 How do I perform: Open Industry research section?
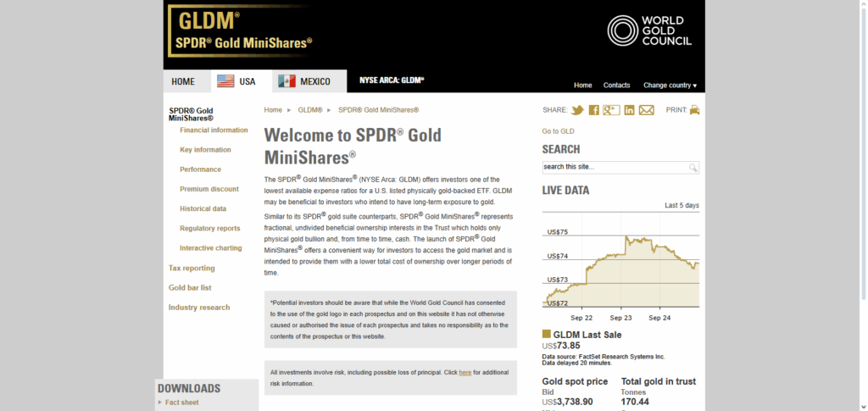pos(199,307)
